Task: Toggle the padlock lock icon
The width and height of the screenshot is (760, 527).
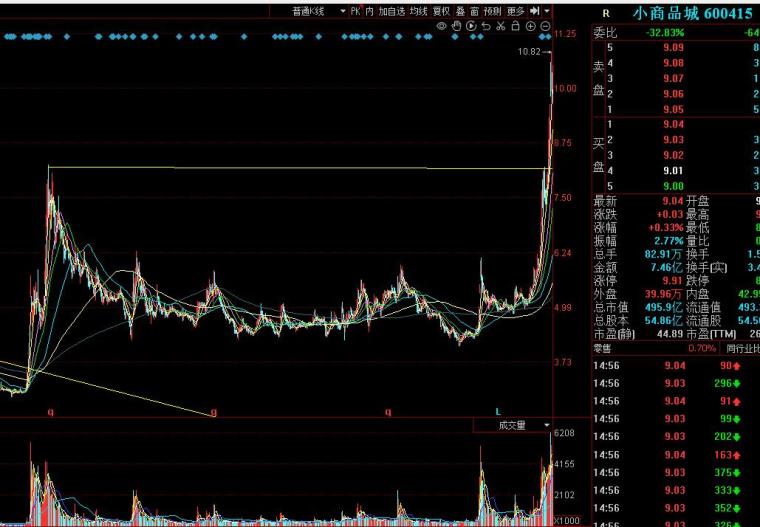Action: point(516,26)
